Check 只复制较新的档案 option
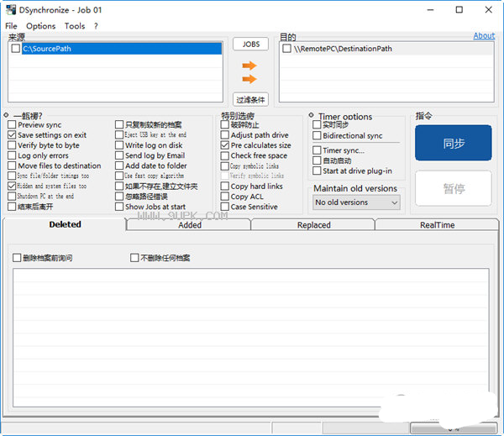 tap(119, 124)
